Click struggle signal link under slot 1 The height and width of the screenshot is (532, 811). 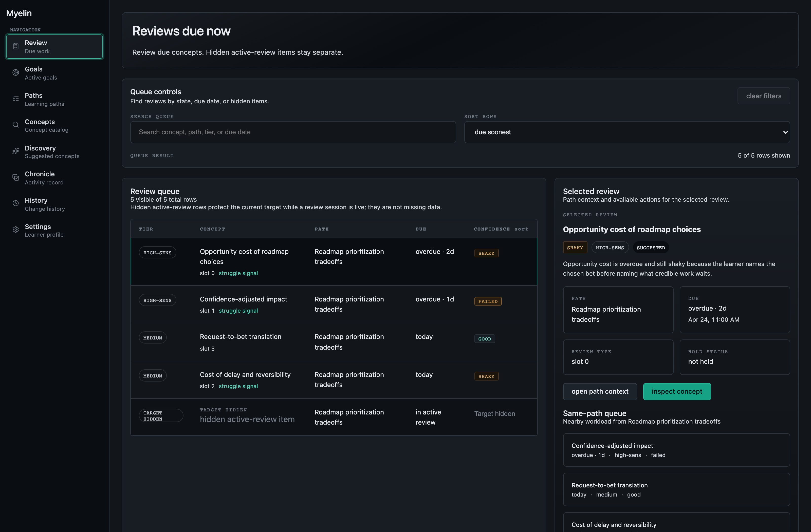238,311
